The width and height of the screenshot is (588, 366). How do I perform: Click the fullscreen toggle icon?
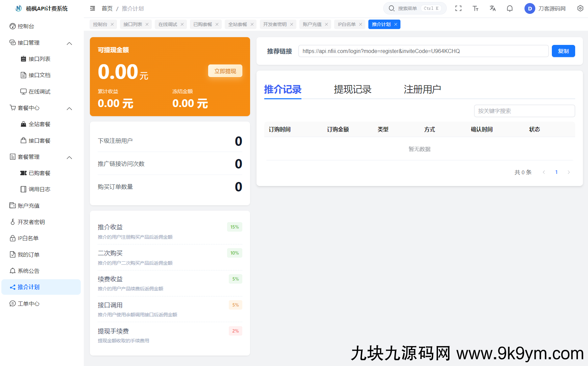point(458,8)
